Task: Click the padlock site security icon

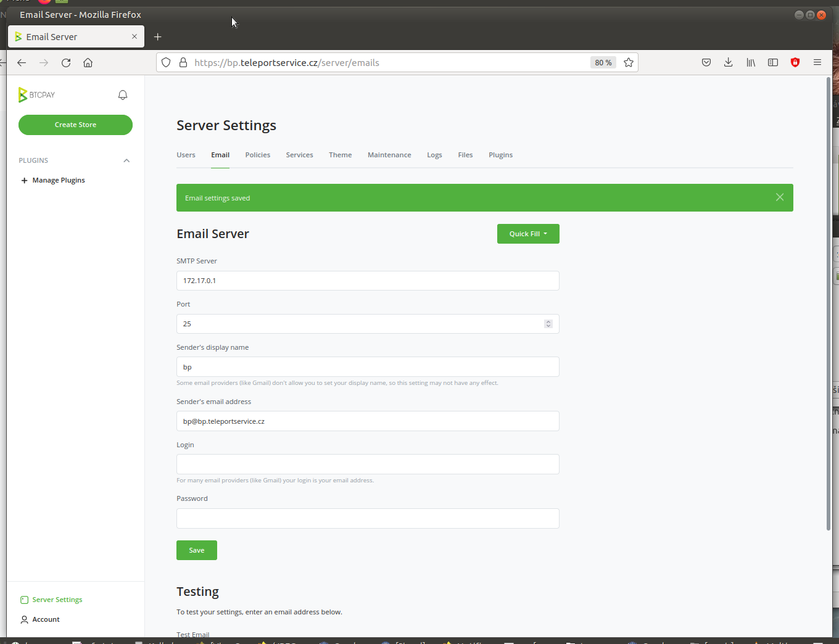Action: point(183,62)
